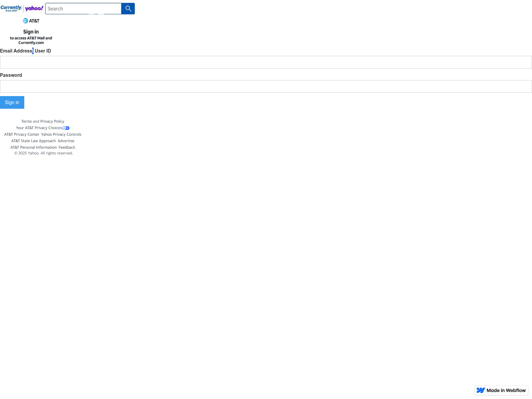532x399 pixels.
Task: Open the Yahoo logo
Action: [x=34, y=8]
